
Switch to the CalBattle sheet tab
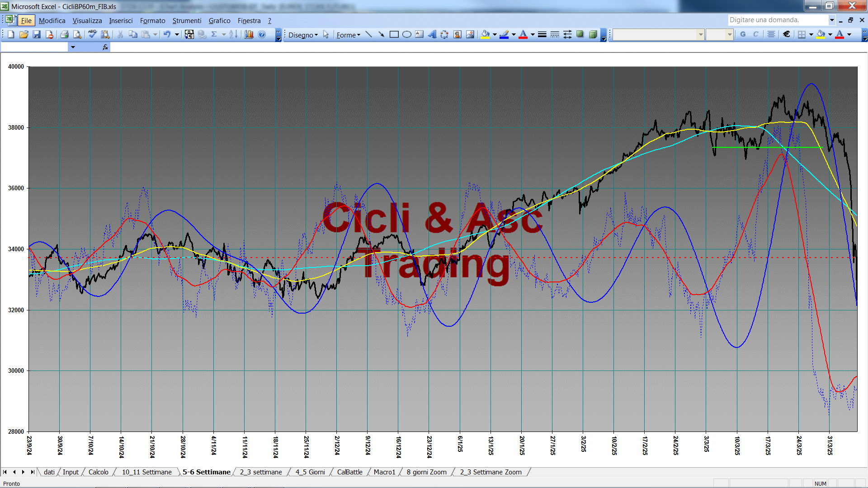pos(349,472)
